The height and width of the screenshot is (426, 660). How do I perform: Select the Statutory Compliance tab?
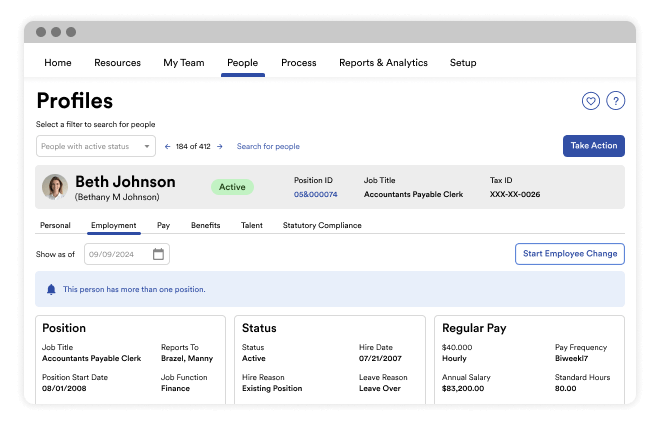[322, 225]
